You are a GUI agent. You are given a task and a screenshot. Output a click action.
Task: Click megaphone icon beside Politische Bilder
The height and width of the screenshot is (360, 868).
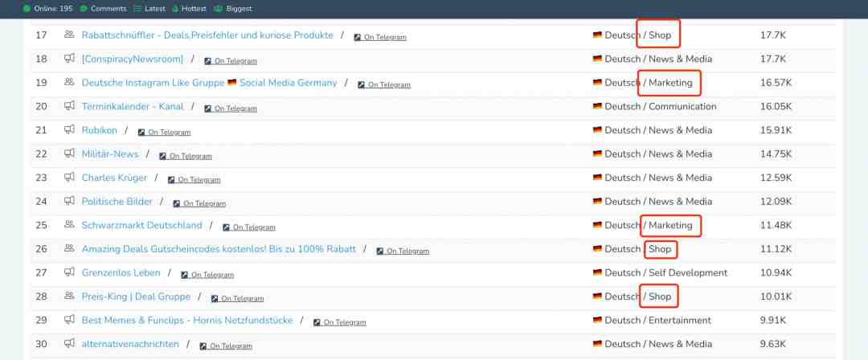(x=69, y=201)
